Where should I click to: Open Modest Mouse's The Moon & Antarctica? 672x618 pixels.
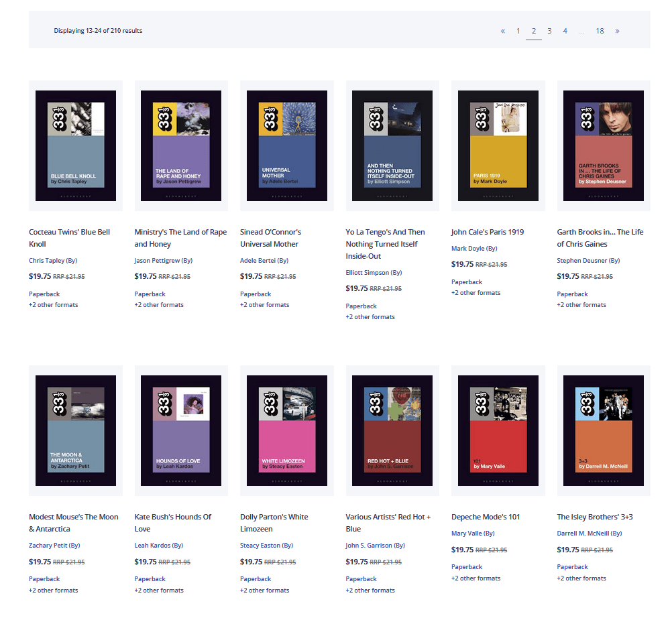click(x=73, y=523)
